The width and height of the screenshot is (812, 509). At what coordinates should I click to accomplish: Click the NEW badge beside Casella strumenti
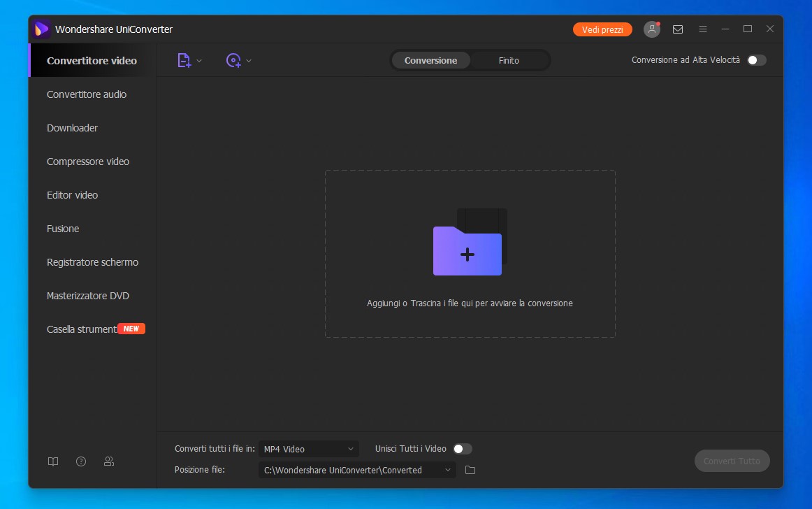(x=131, y=329)
